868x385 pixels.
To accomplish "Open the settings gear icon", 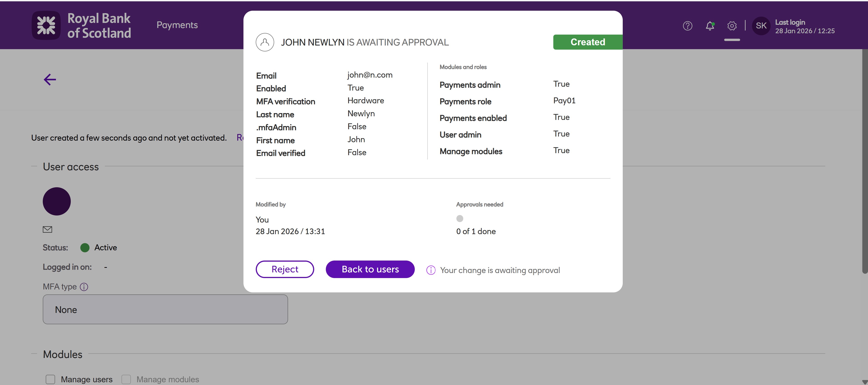I will coord(732,26).
